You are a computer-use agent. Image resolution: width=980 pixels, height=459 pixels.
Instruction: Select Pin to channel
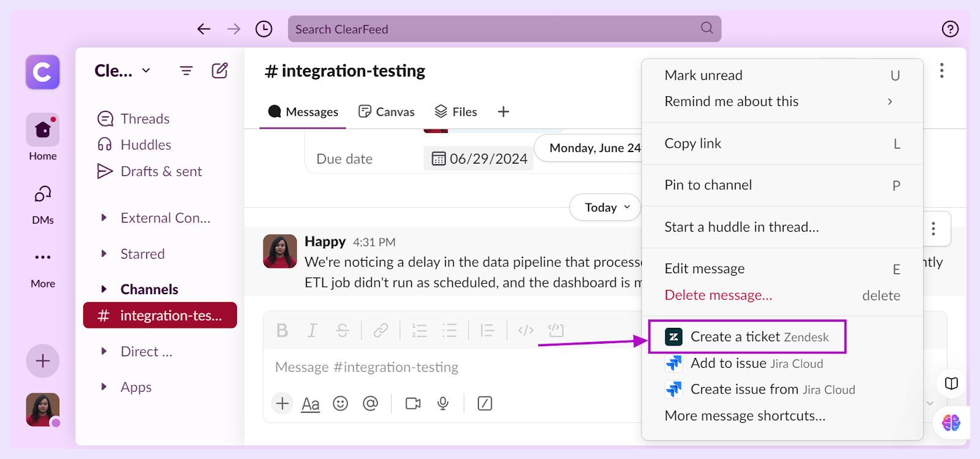782,185
